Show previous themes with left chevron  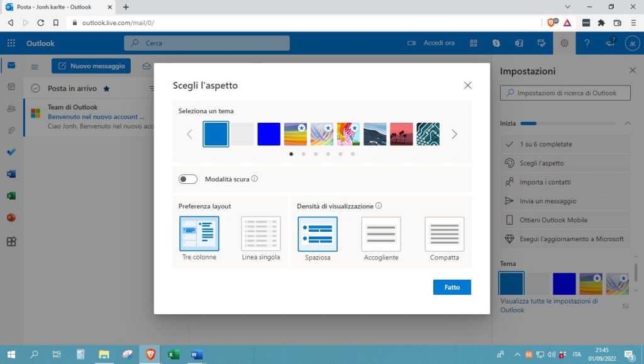(189, 134)
